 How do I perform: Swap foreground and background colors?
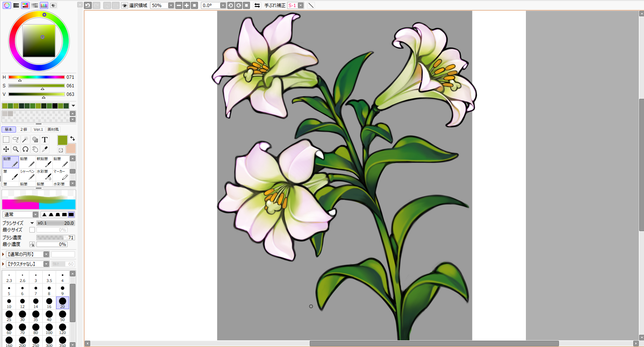pos(73,139)
